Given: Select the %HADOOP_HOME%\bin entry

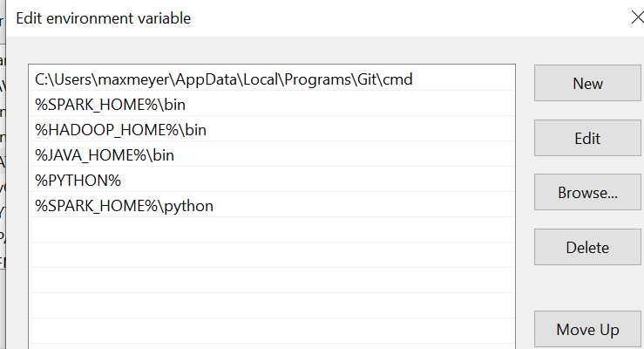Looking at the screenshot, I should 272,130.
